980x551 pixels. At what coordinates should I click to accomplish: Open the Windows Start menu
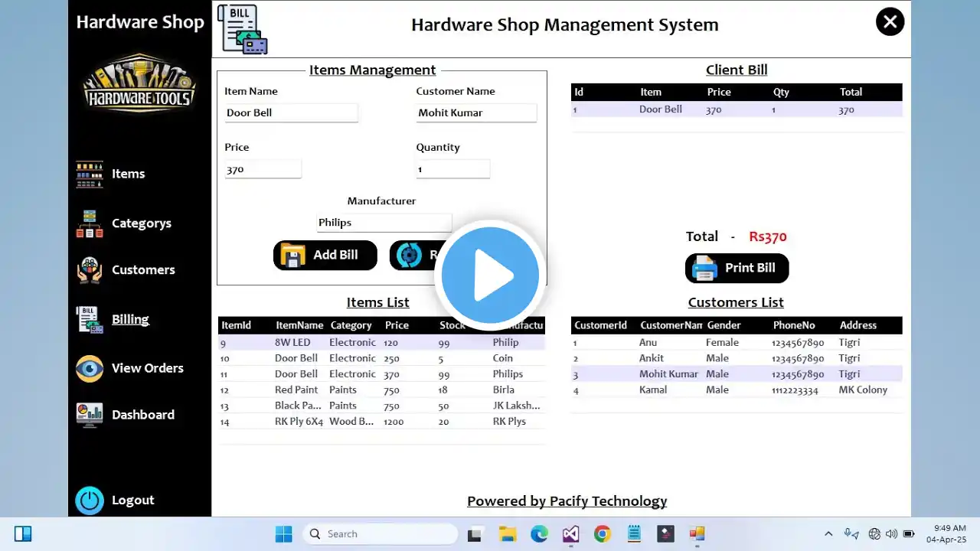click(283, 533)
